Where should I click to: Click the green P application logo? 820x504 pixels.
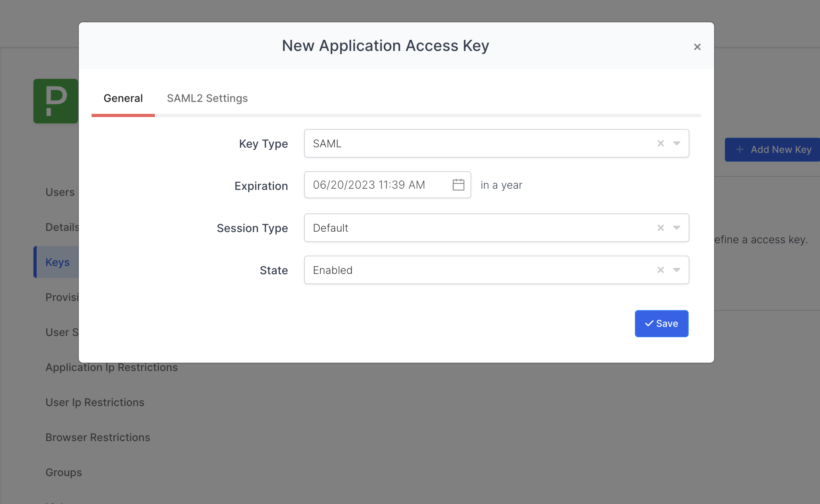point(55,101)
